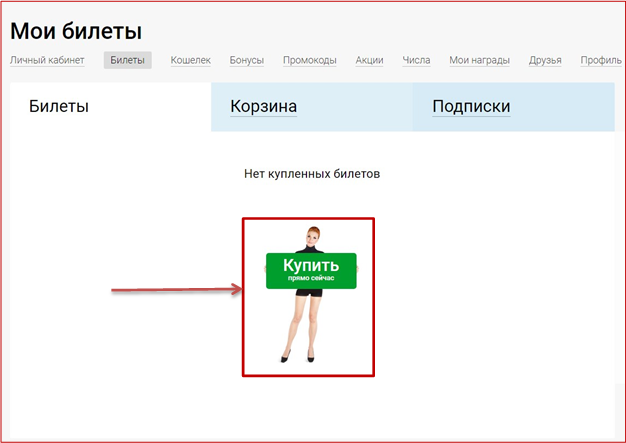Screen dimensions: 626x443
Task: Switch to the Подписки tab
Action: tap(514, 107)
